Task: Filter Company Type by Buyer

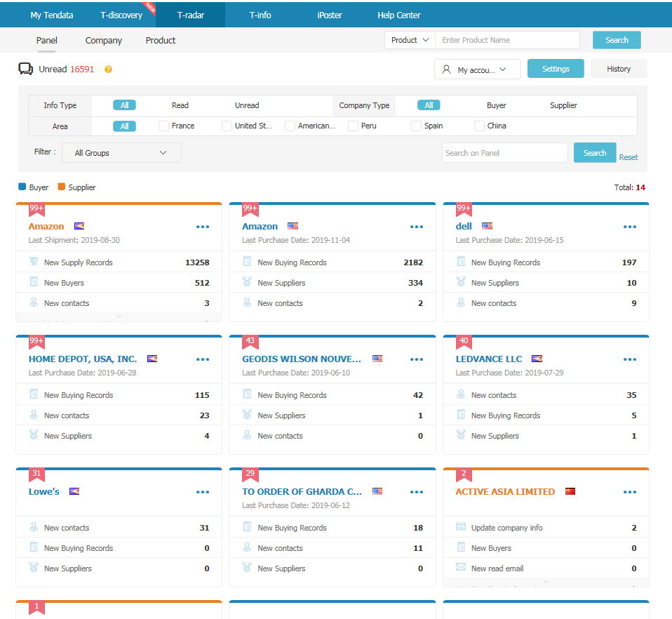Action: click(x=497, y=105)
